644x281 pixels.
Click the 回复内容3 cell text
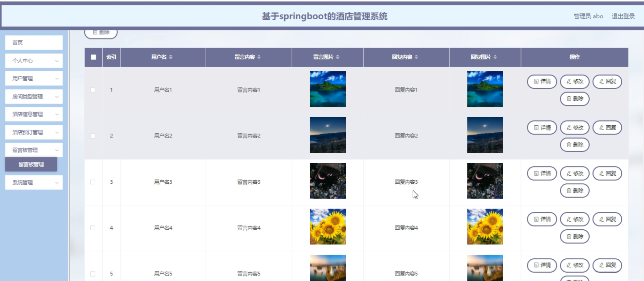[x=406, y=182]
